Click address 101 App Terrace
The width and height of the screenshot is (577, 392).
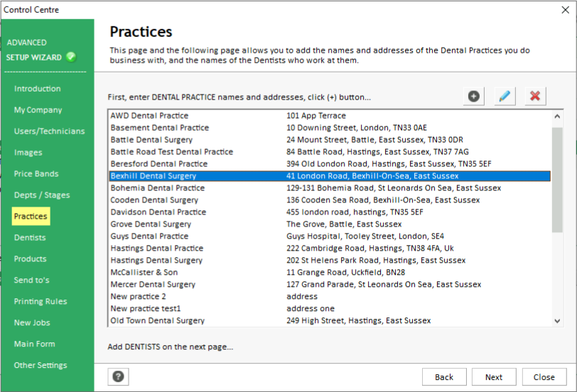[316, 116]
